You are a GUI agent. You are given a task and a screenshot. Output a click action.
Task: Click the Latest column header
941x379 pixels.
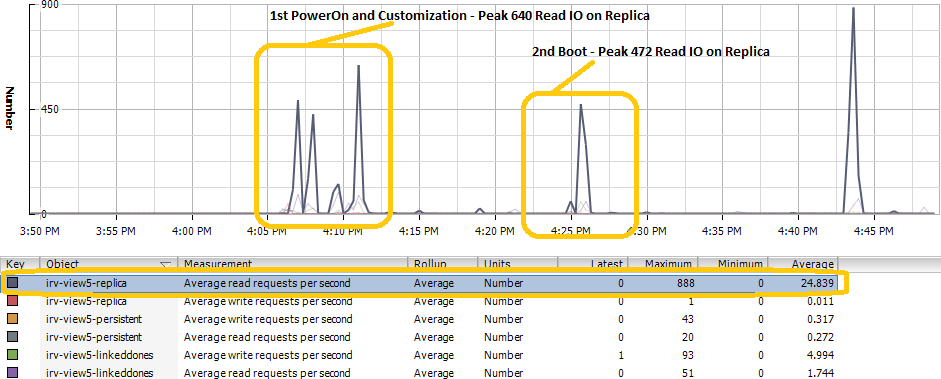pos(592,264)
